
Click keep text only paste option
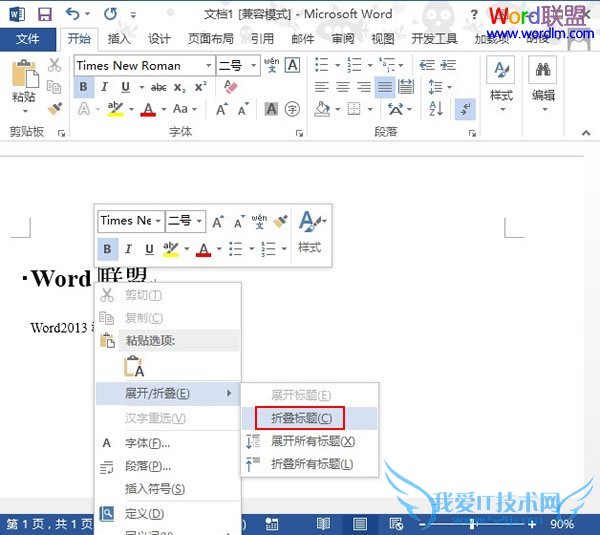coord(134,366)
